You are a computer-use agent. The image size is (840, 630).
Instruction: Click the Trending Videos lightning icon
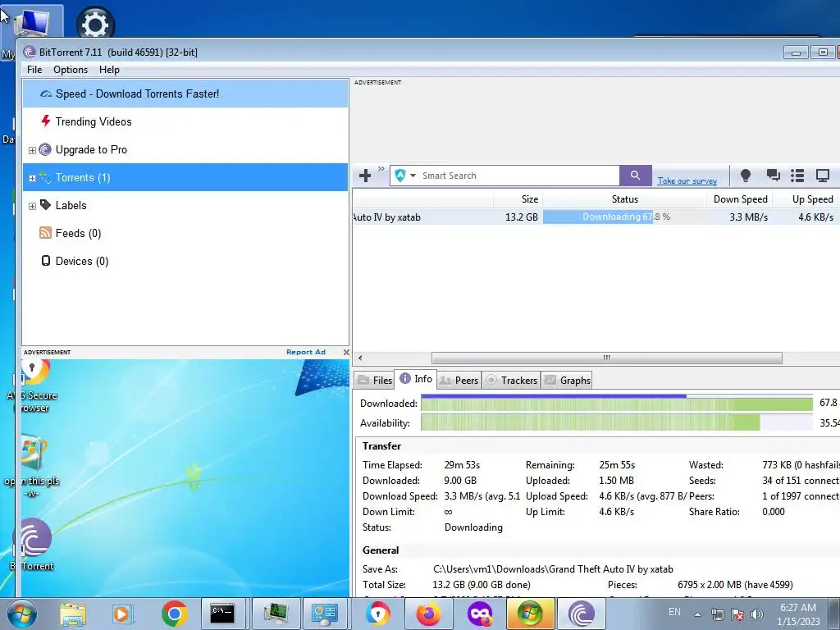[x=46, y=121]
